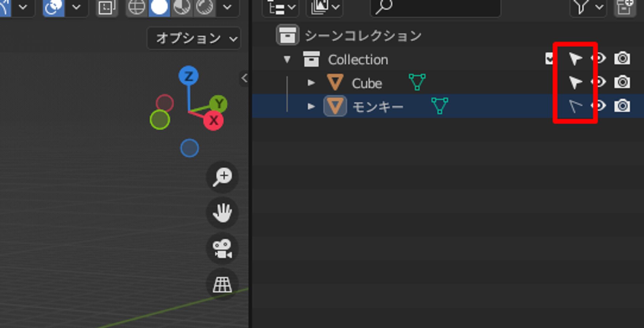
Task: Open the オプション menu in the viewport
Action: 194,38
